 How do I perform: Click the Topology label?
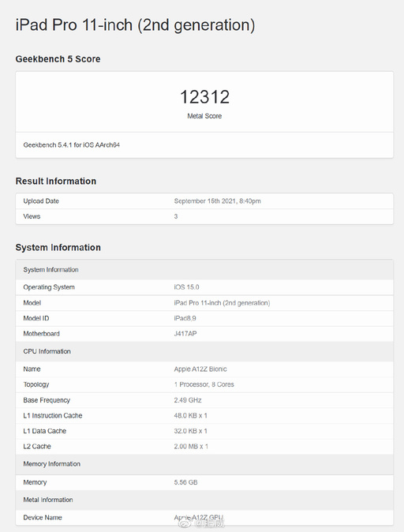coord(36,384)
